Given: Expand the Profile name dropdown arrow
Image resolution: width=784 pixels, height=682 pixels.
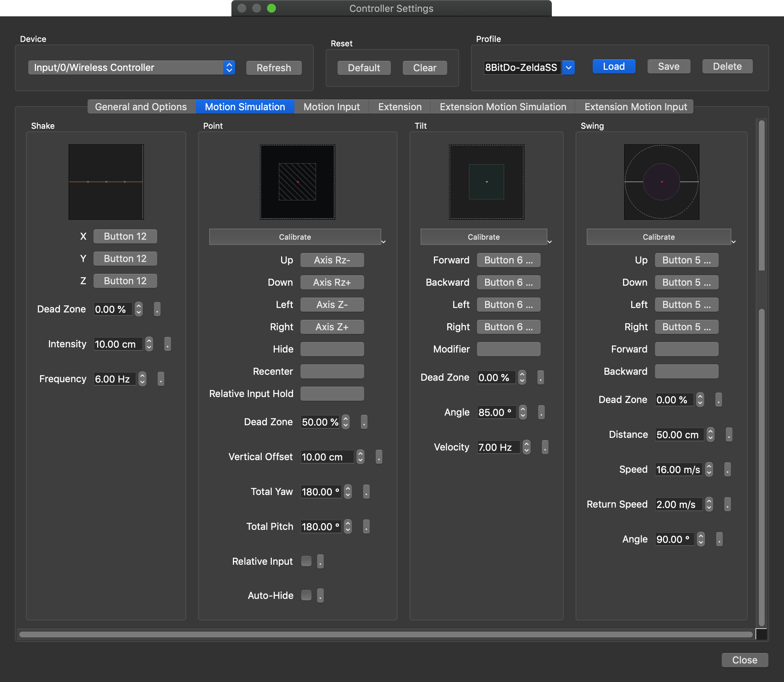Looking at the screenshot, I should click(x=568, y=68).
